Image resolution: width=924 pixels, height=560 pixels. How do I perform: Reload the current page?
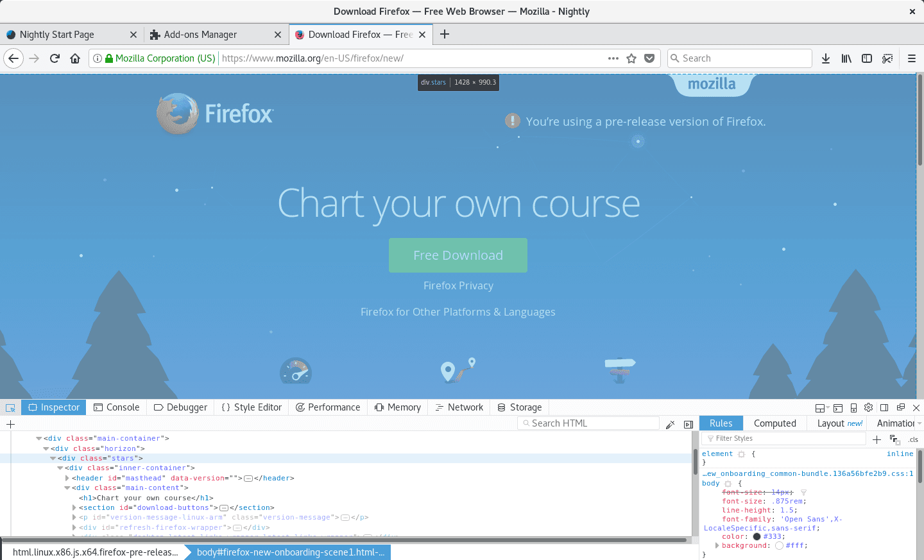click(55, 58)
